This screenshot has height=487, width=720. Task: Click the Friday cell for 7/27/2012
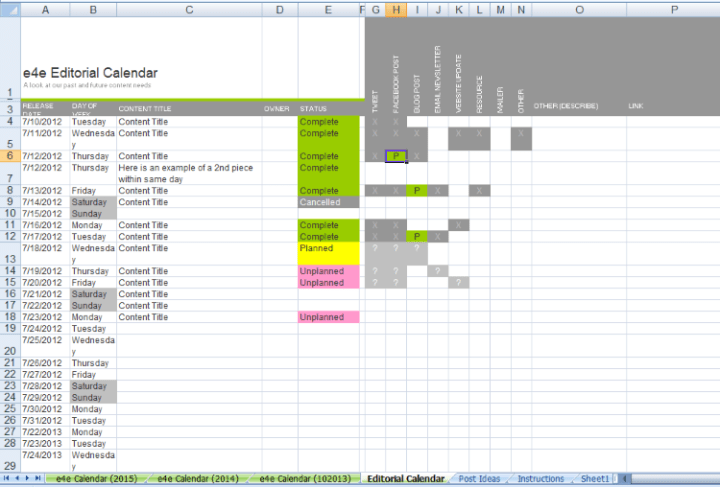click(x=93, y=375)
